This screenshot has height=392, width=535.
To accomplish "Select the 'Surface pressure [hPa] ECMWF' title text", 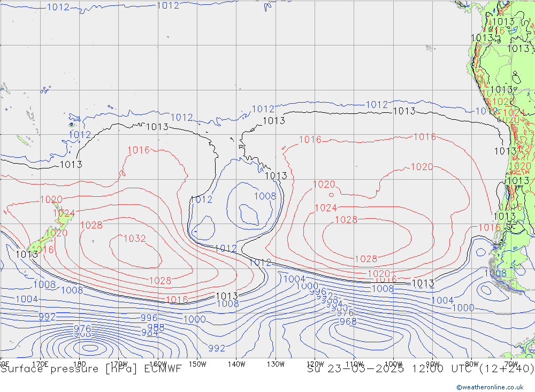I will point(91,369).
